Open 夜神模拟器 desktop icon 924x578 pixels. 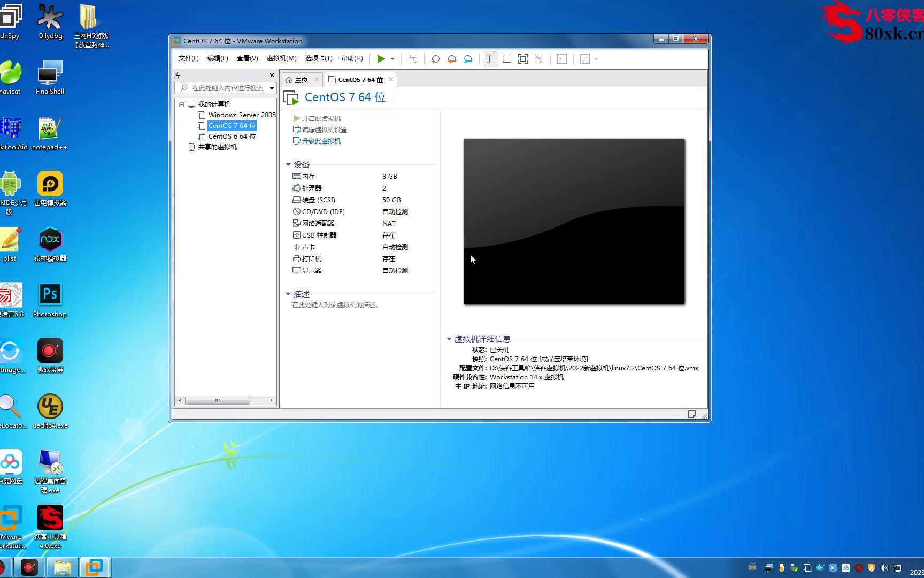tap(50, 245)
